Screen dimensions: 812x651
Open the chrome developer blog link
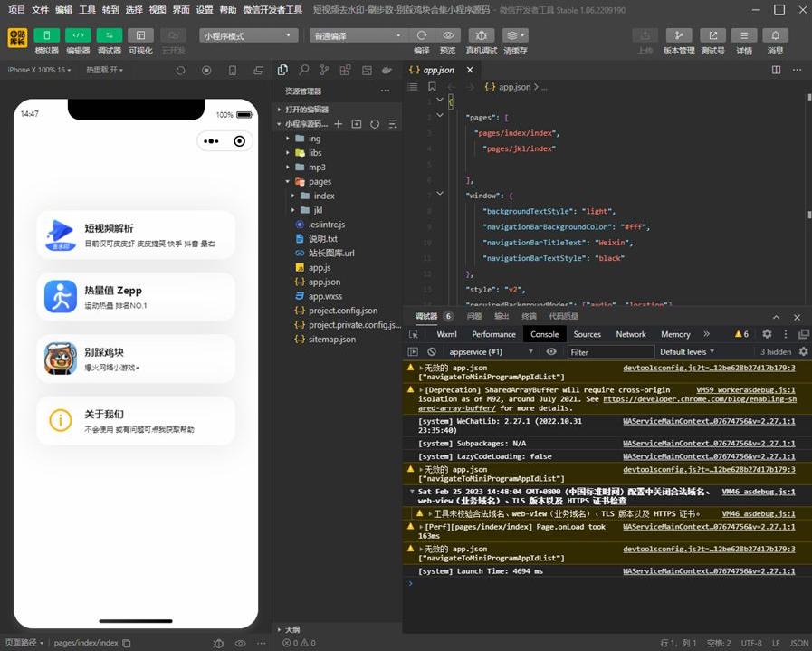700,399
